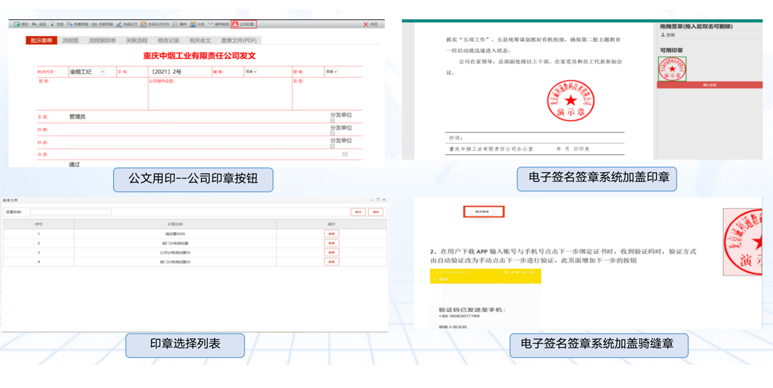This screenshot has width=773, height=388.
Task: Click the 分发 toolbar icon
Action: [193, 24]
